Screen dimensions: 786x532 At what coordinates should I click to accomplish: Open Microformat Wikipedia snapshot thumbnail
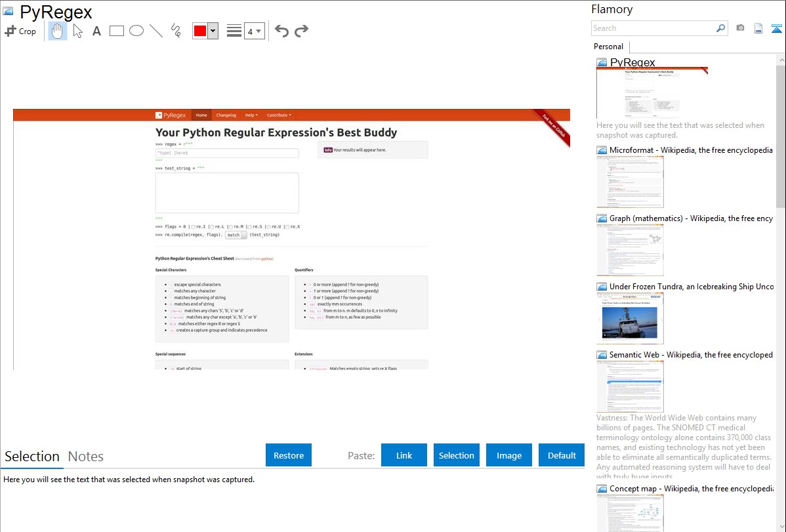630,182
